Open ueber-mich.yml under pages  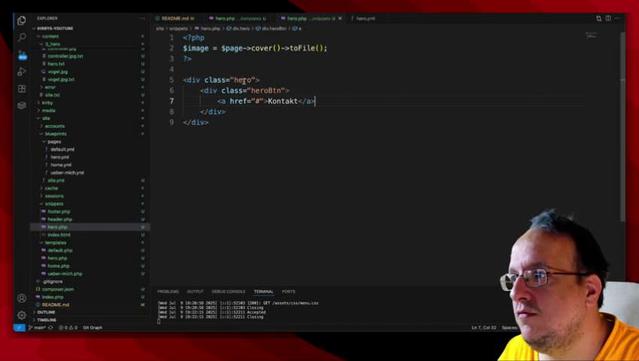pyautogui.click(x=67, y=173)
